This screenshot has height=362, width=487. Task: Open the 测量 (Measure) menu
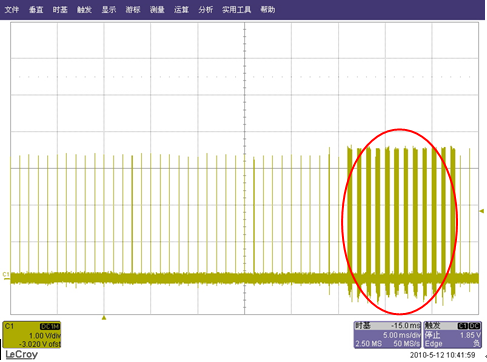(x=157, y=10)
